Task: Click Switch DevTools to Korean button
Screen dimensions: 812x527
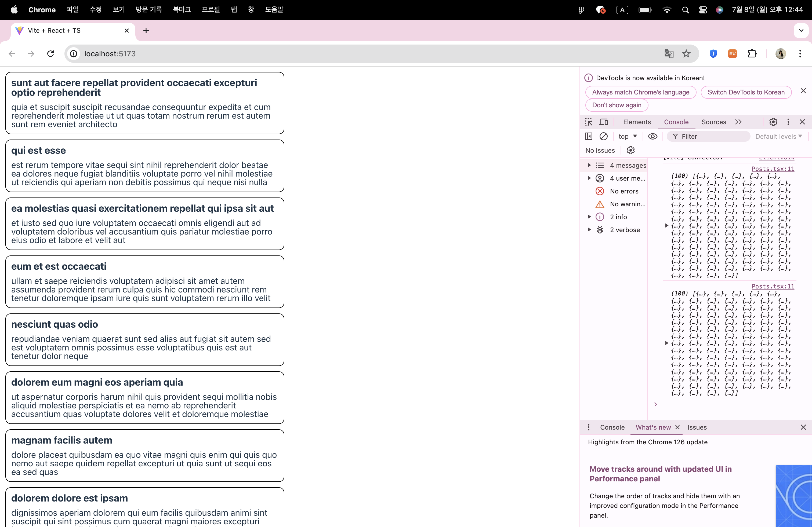Action: 746,92
